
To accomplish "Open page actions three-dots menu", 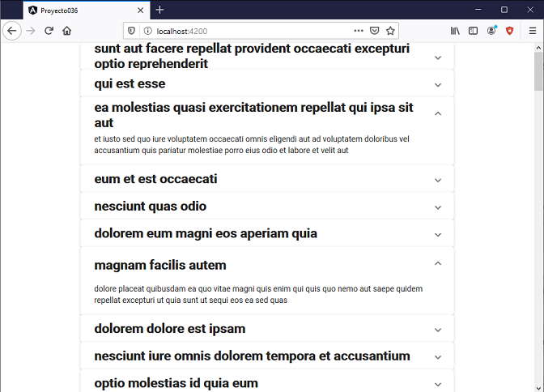I will click(x=359, y=31).
